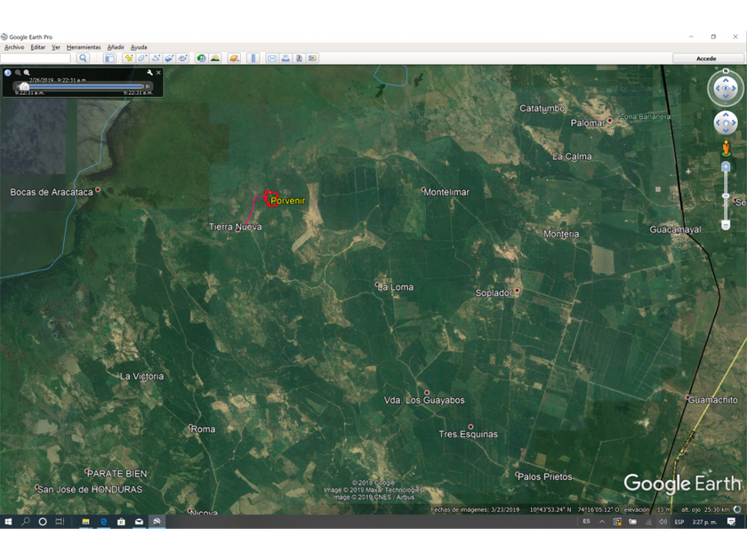Click the time slider clock icon
The width and height of the screenshot is (747, 560).
[x=8, y=72]
